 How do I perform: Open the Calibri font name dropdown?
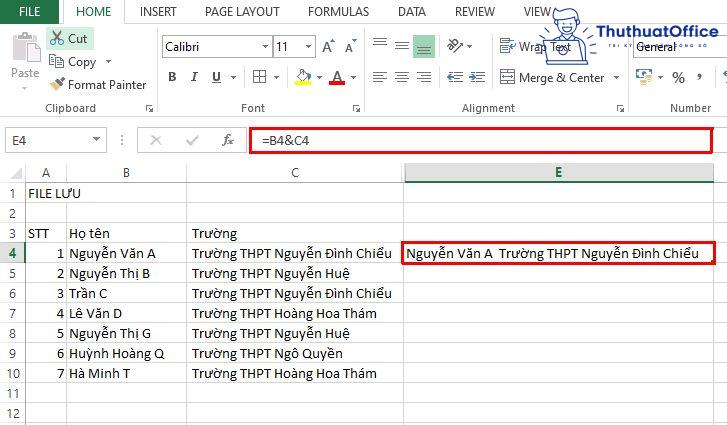pyautogui.click(x=265, y=47)
